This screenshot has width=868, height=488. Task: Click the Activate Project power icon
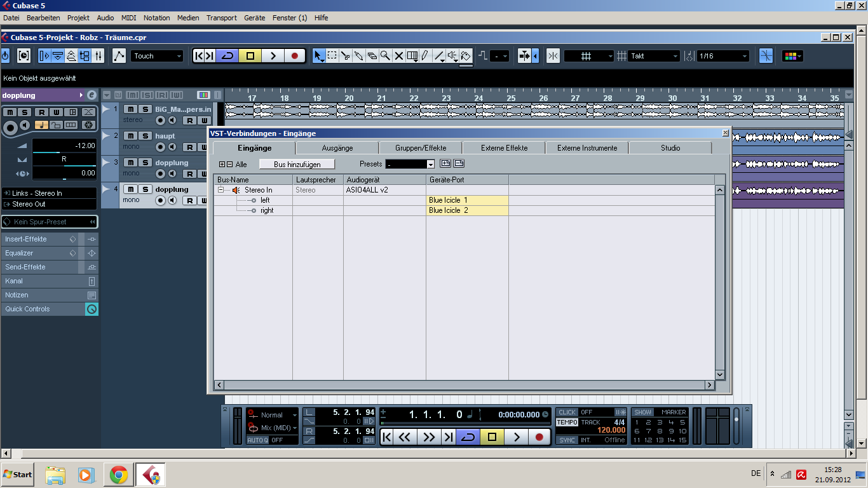(6, 56)
